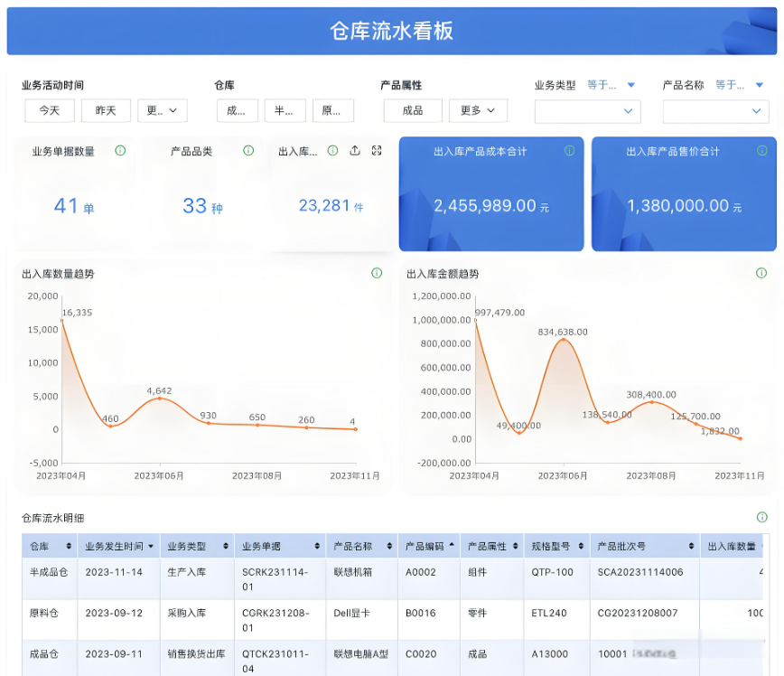Image resolution: width=784 pixels, height=676 pixels.
Task: Sort table by 业务单据 column
Action: tap(317, 546)
